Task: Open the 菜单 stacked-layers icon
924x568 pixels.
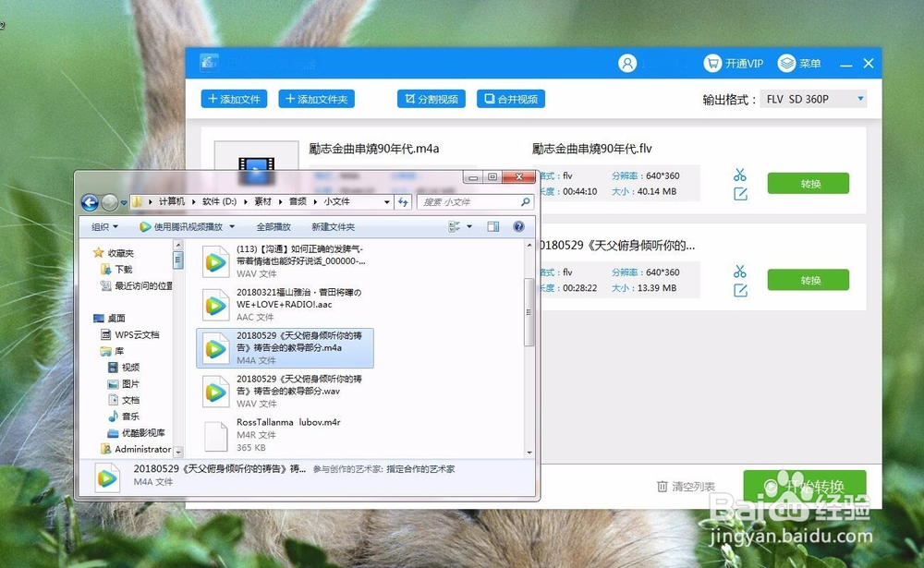Action: [x=786, y=63]
